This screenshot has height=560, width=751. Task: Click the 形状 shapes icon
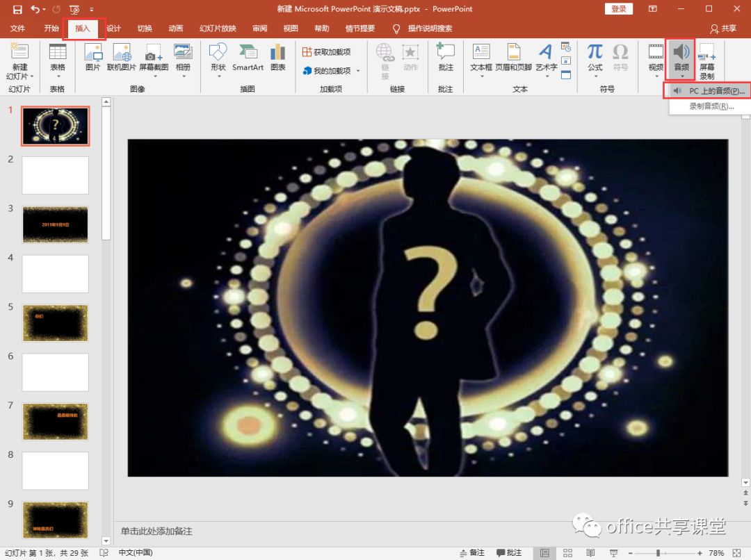coord(218,51)
